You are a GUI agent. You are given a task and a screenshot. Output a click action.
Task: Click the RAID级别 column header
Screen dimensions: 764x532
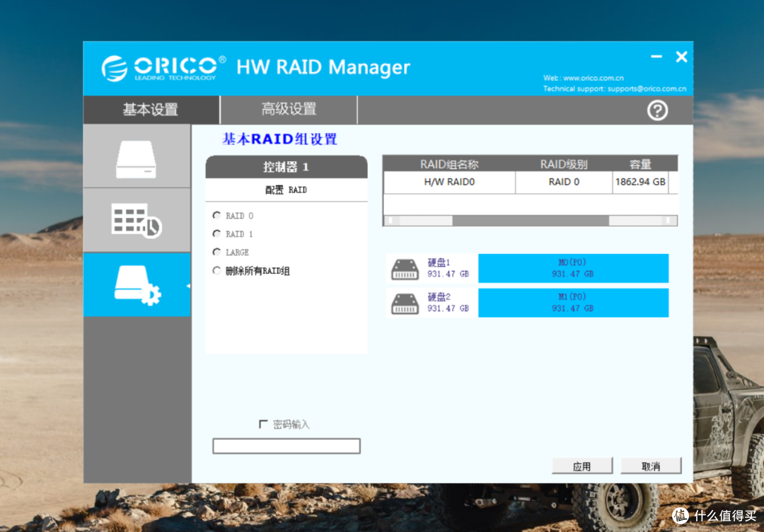point(564,163)
